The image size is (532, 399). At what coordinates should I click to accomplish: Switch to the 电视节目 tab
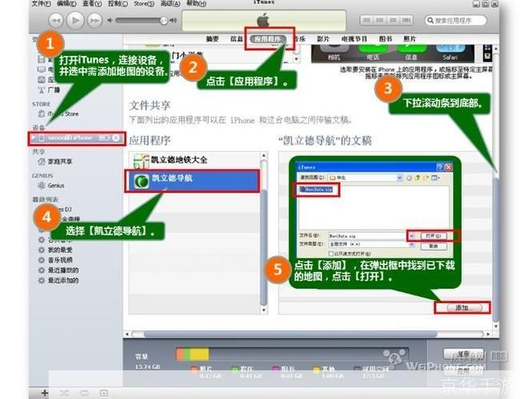click(x=354, y=39)
